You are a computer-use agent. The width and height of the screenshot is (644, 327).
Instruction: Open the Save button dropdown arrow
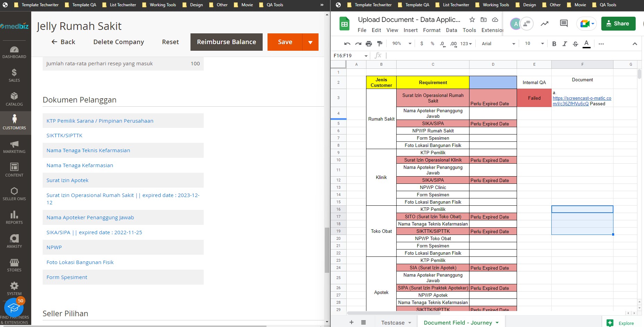click(310, 42)
